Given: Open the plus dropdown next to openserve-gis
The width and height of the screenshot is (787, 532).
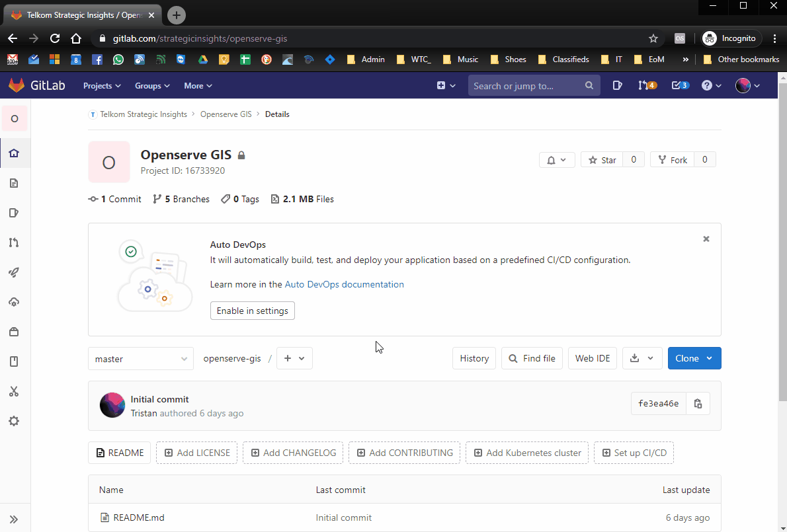Looking at the screenshot, I should tap(294, 358).
